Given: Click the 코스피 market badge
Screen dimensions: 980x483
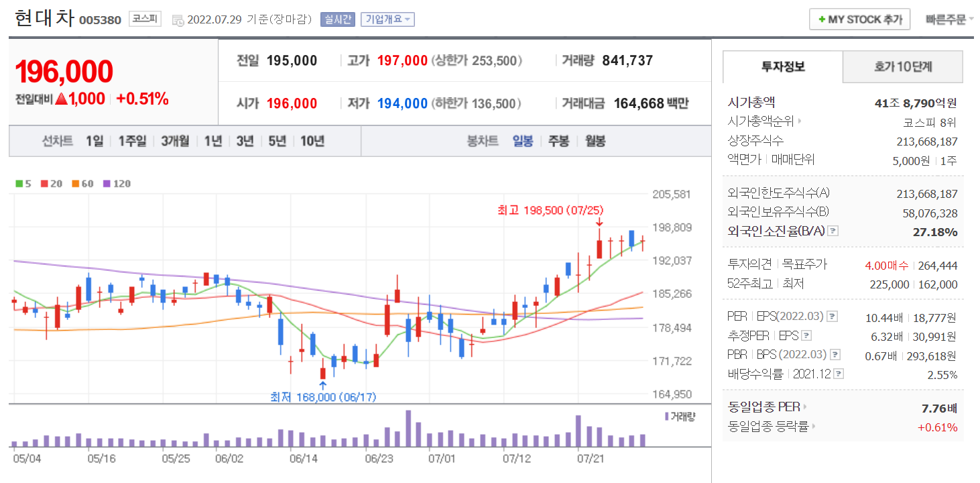Looking at the screenshot, I should point(145,19).
